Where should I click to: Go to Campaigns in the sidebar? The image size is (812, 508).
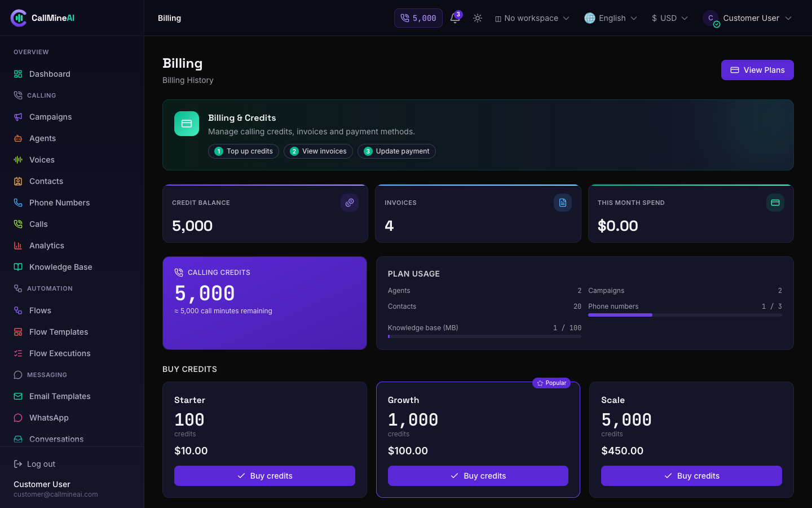pyautogui.click(x=72, y=117)
